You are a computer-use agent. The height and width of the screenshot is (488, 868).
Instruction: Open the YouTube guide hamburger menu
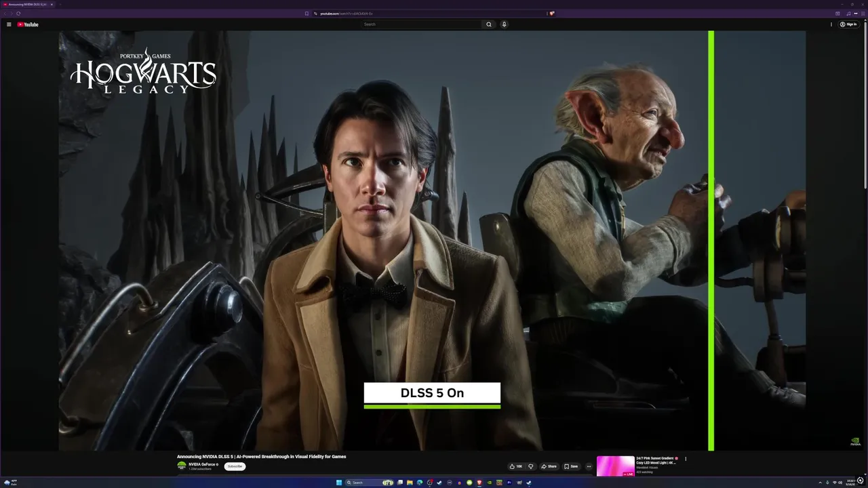click(9, 24)
